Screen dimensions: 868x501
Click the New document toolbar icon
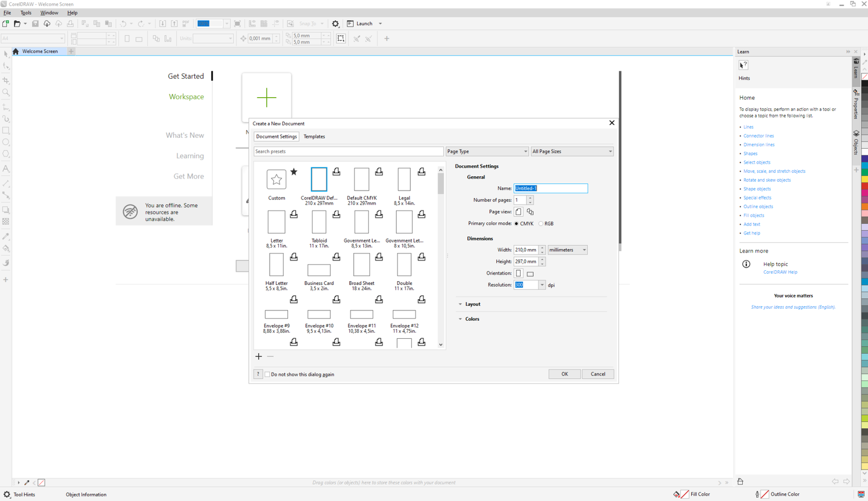click(x=5, y=24)
